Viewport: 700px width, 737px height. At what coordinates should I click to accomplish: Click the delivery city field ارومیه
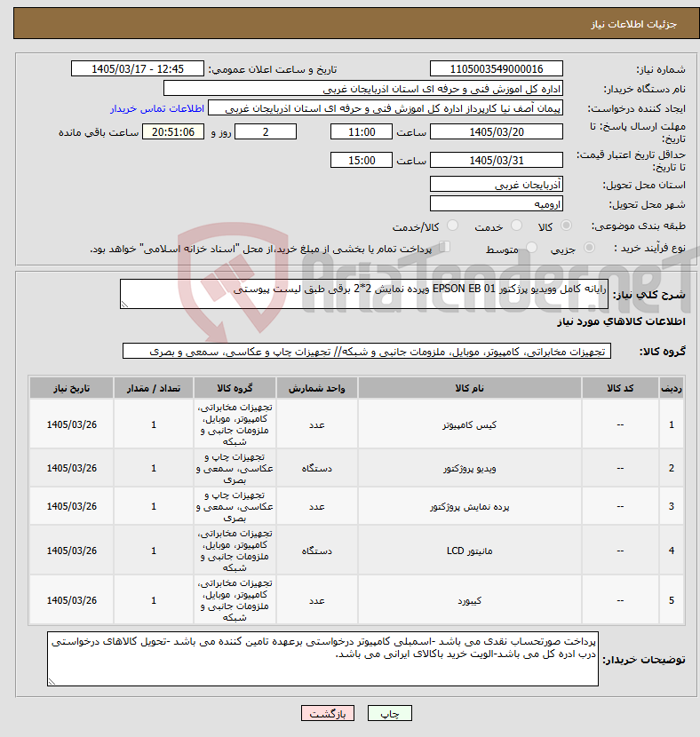(497, 204)
